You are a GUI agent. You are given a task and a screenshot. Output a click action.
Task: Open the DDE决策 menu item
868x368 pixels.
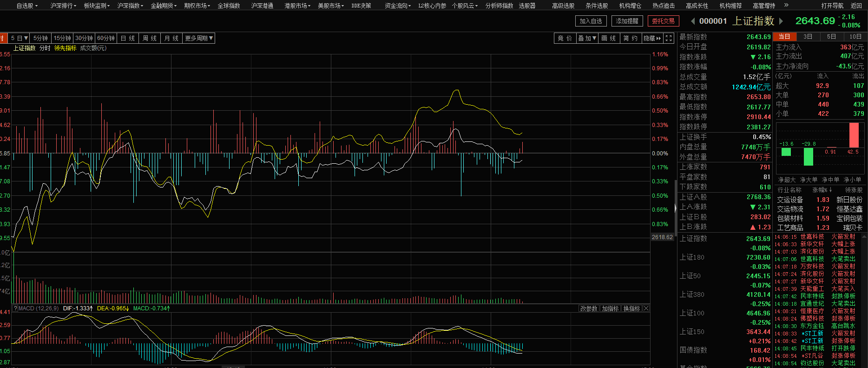pos(361,6)
